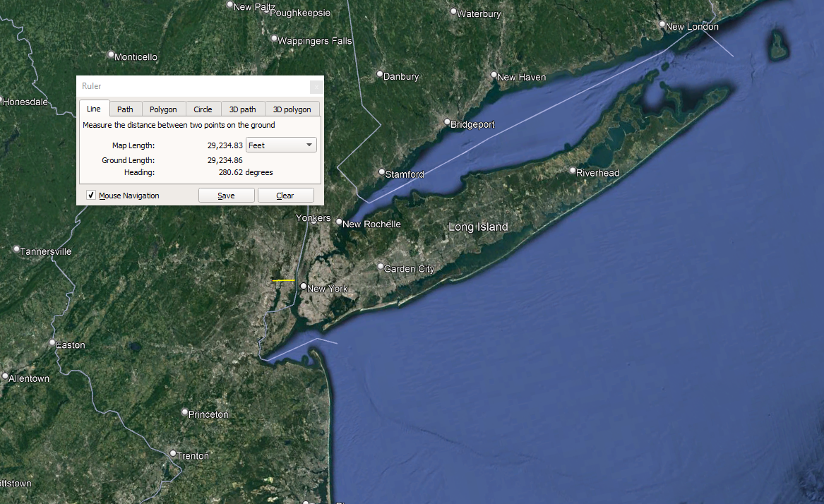The image size is (824, 504).
Task: Open the Feet units dropdown
Action: click(280, 145)
